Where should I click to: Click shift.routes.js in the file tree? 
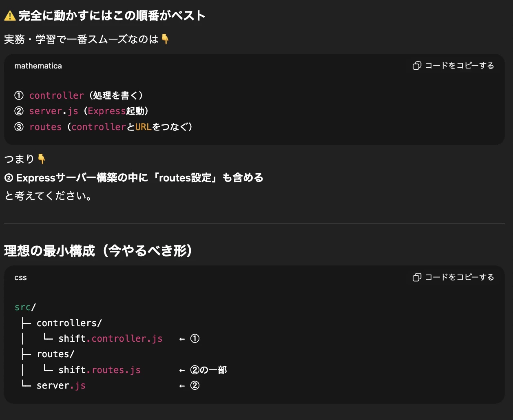(100, 370)
